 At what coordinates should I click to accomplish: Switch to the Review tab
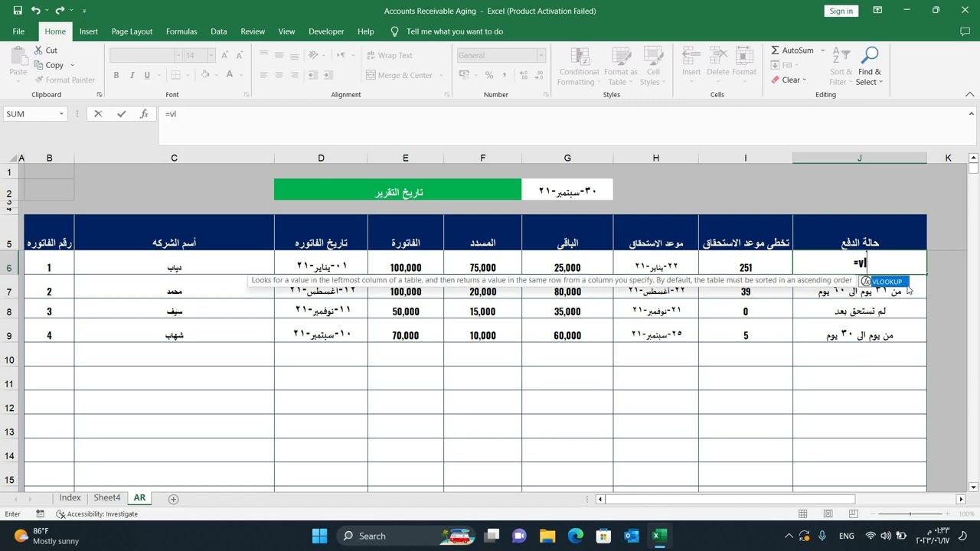coord(253,31)
